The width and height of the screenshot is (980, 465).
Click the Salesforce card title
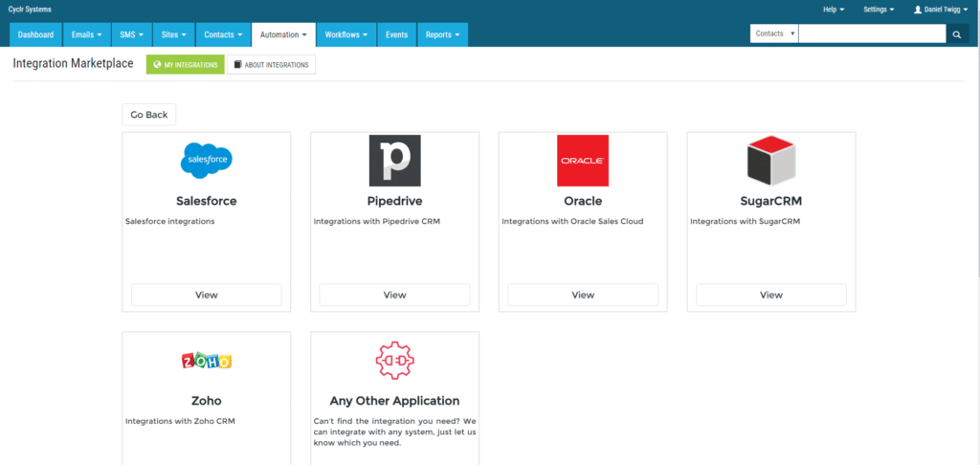point(207,201)
